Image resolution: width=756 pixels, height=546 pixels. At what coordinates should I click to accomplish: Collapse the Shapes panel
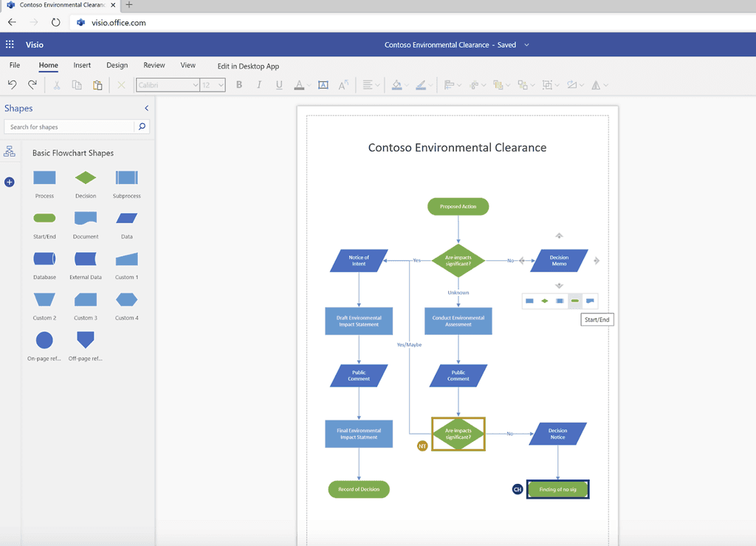pos(146,108)
